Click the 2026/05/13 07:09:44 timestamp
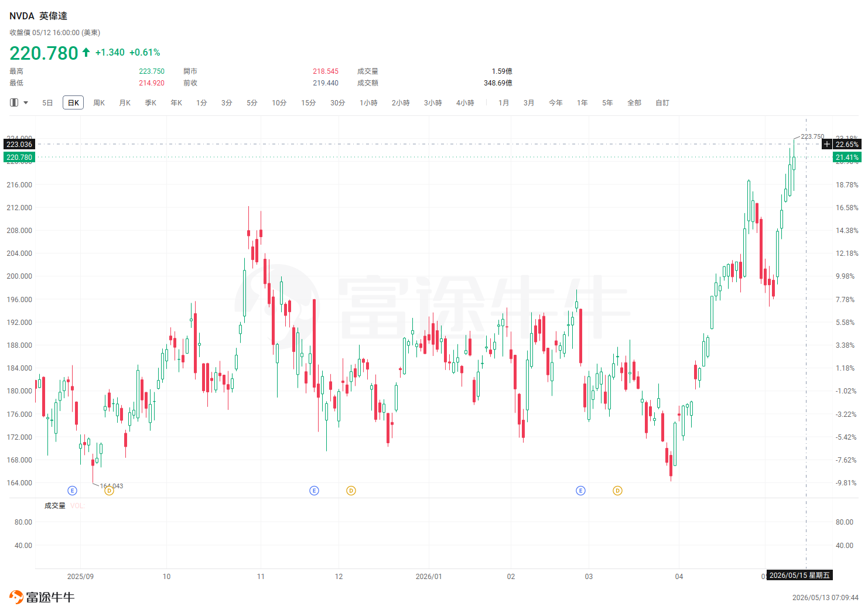868x613 pixels. click(x=825, y=598)
